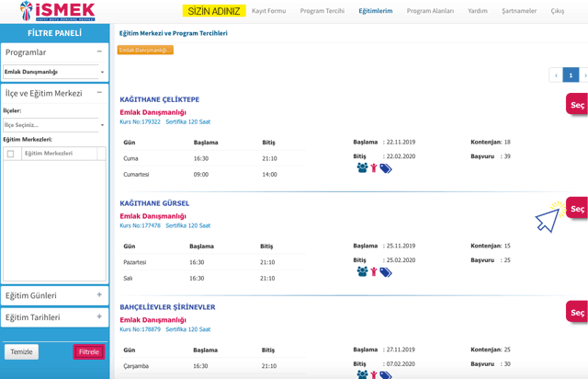
Task: Click tag icon in Bahçelievler Şirinevler course
Action: coord(386,375)
